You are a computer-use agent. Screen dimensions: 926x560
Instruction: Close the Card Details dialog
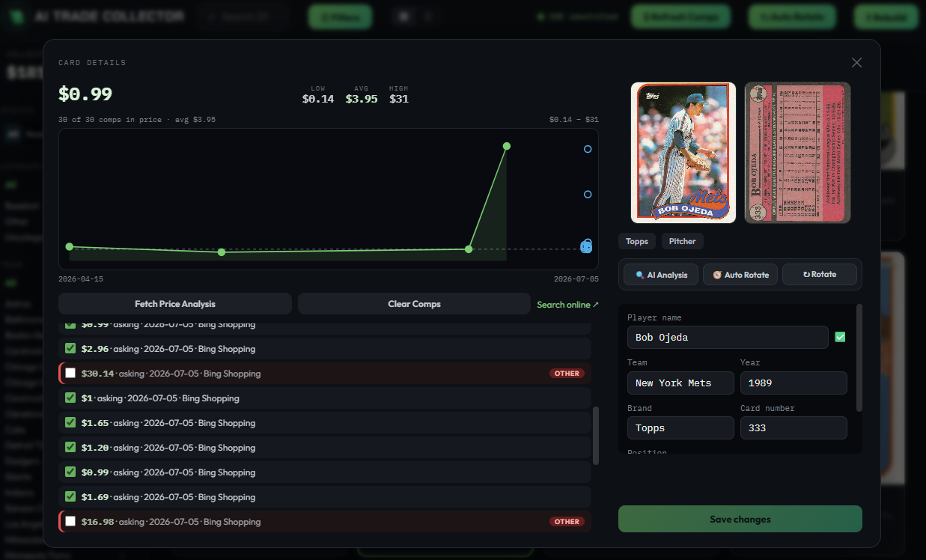pyautogui.click(x=857, y=63)
